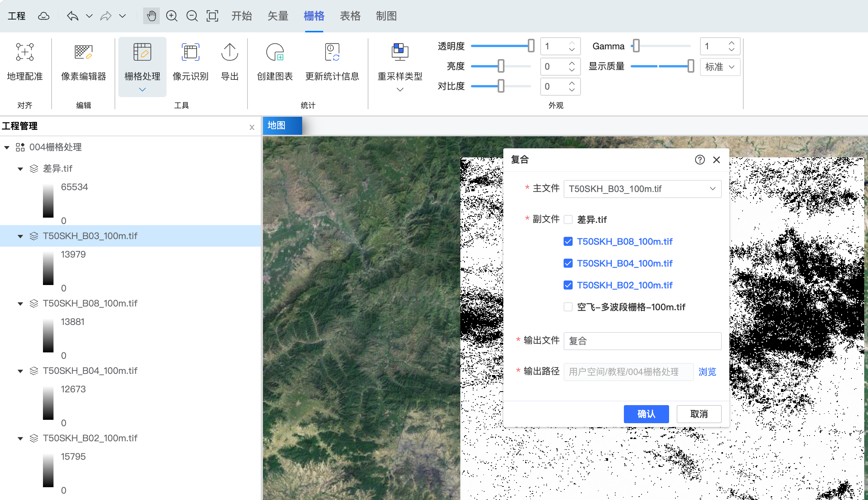Open the cloud sync icon
Screen dimensions: 868x500
(44, 16)
